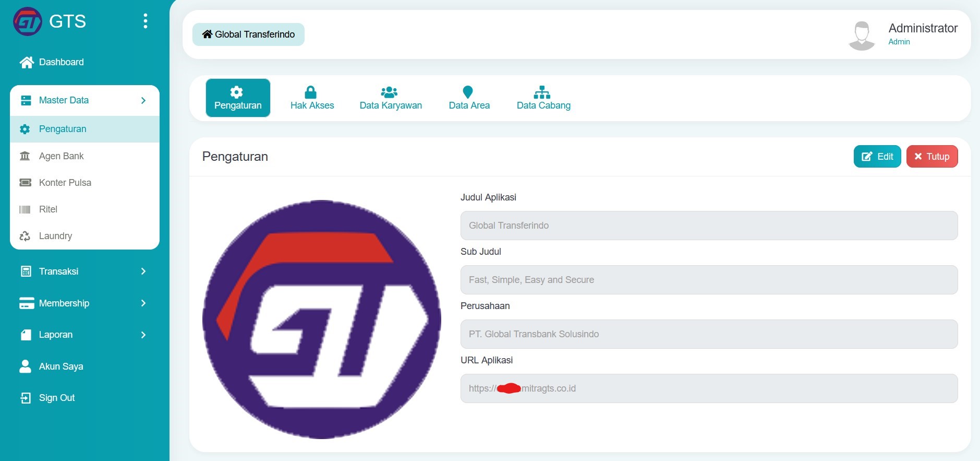Click the GTS logo icon in sidebar
Screen dimensions: 980x461
pyautogui.click(x=27, y=21)
